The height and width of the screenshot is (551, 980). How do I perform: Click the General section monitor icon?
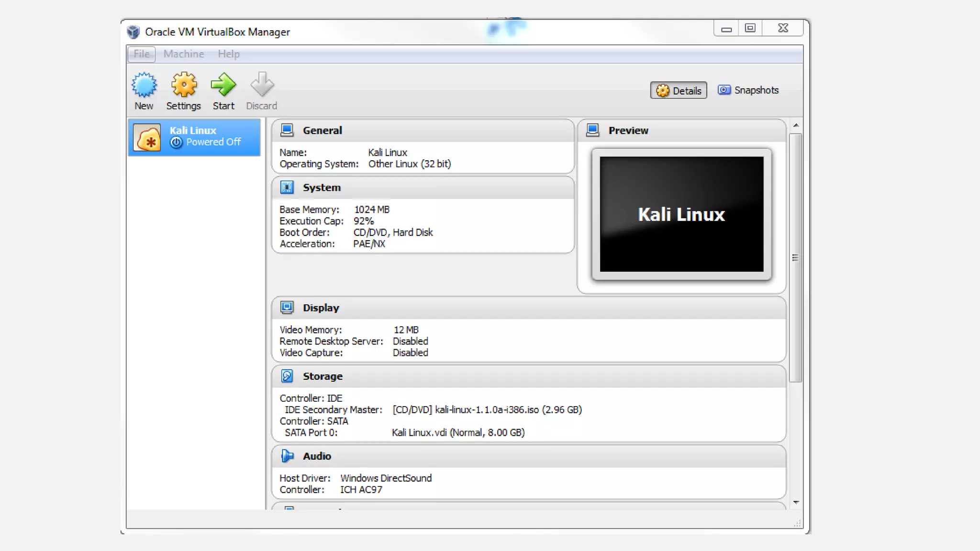tap(287, 130)
